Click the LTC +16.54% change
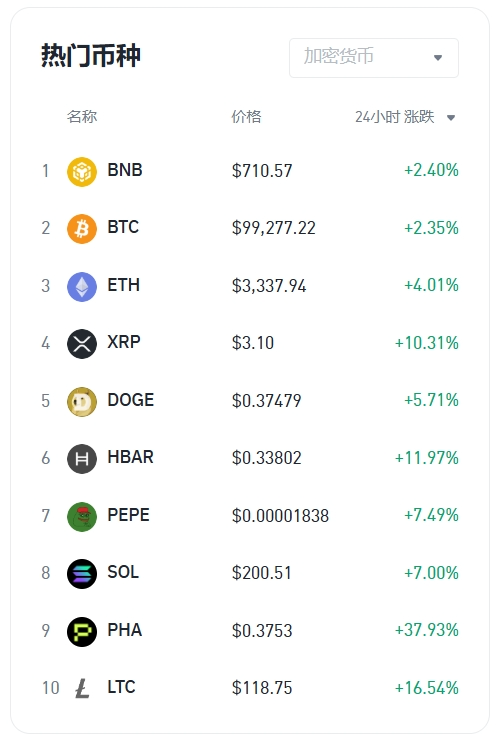The image size is (497, 744). (427, 688)
